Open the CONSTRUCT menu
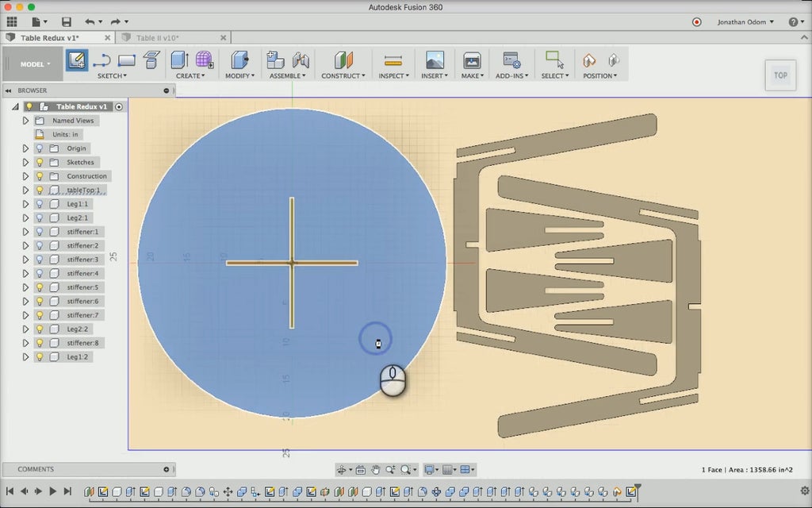Screen dimensions: 812x508 [343, 76]
